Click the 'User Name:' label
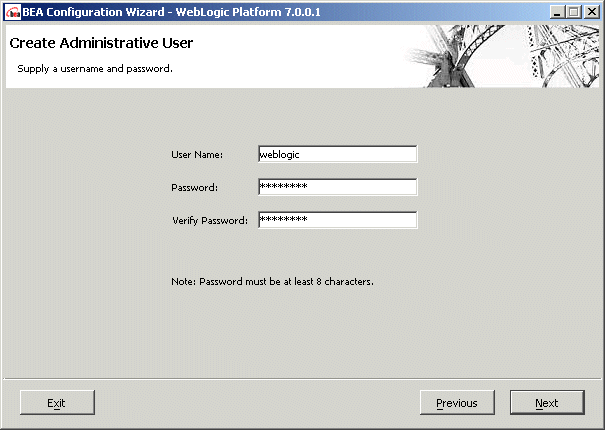 pyautogui.click(x=197, y=155)
